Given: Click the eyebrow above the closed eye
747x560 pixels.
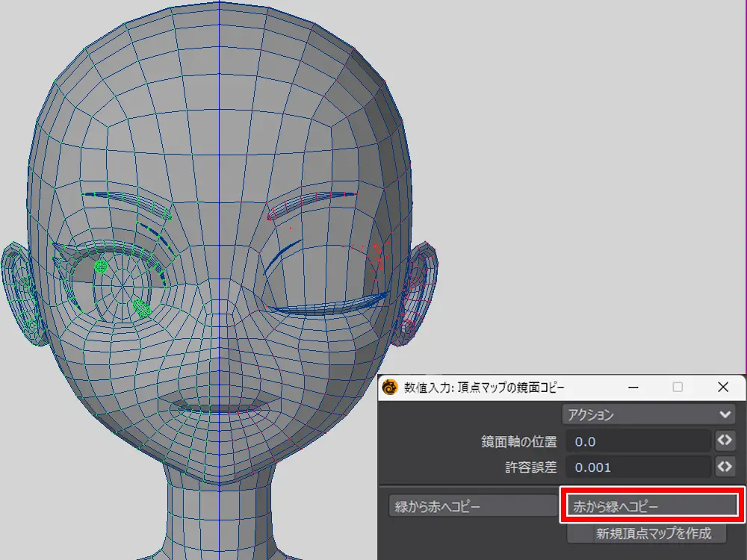Looking at the screenshot, I should click(310, 202).
